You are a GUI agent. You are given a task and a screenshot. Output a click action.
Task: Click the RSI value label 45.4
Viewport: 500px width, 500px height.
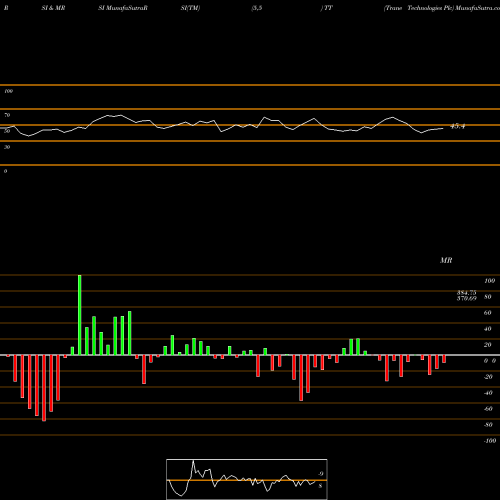[x=457, y=126]
